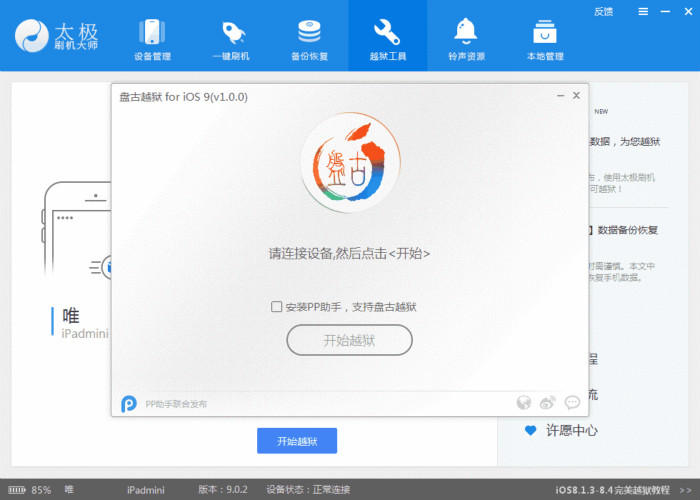Click the blue 开始越狱 button in main window
Viewport: 700px width, 500px height.
tap(297, 441)
